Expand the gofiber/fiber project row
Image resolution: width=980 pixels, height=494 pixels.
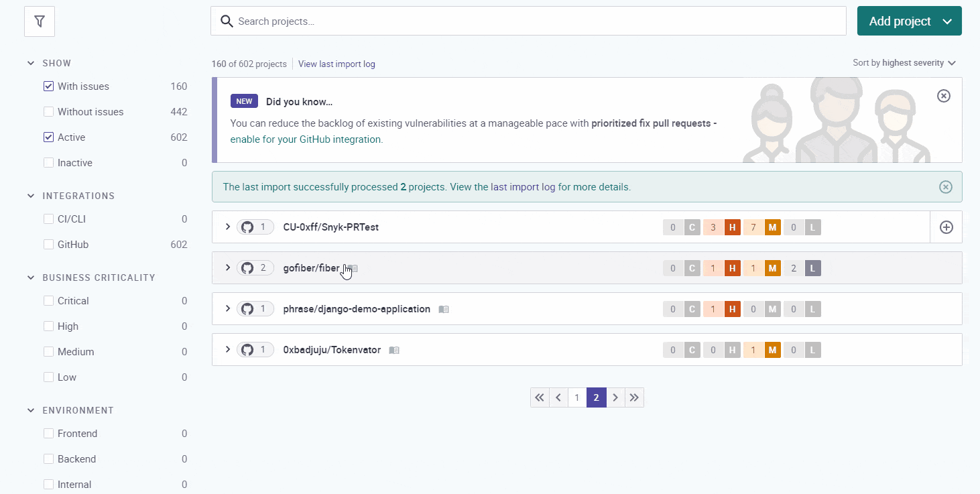(228, 267)
